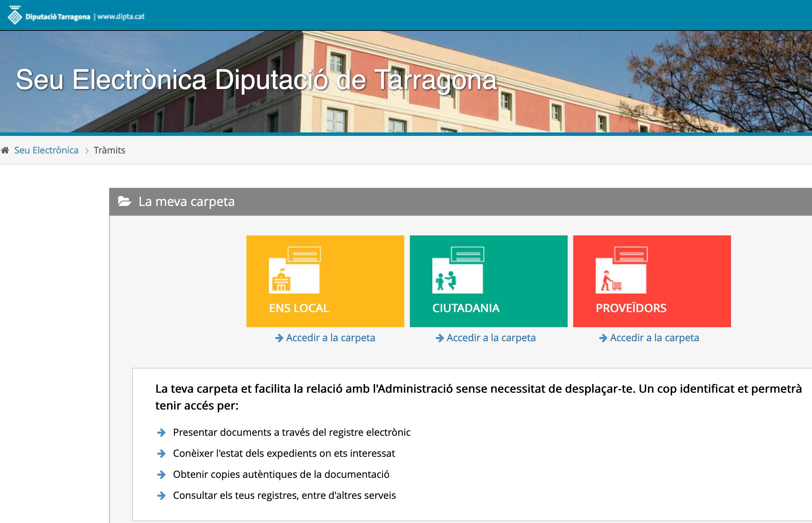The image size is (812, 523).
Task: Click the open folder icon beside La meva carpeta
Action: (124, 201)
